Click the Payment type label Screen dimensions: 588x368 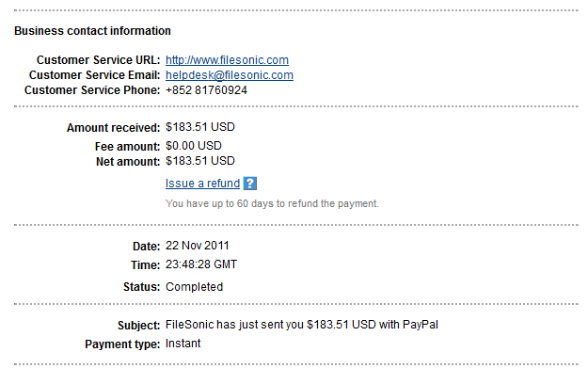[122, 344]
